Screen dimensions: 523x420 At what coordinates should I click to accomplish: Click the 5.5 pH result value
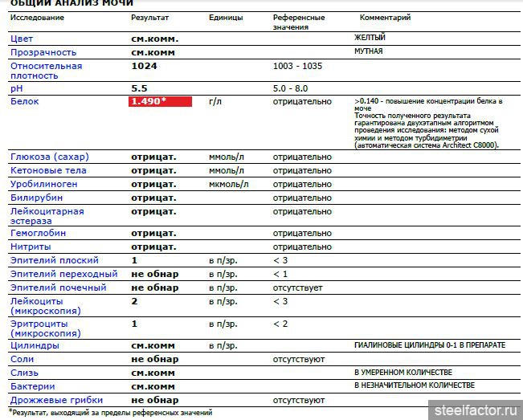pos(139,88)
